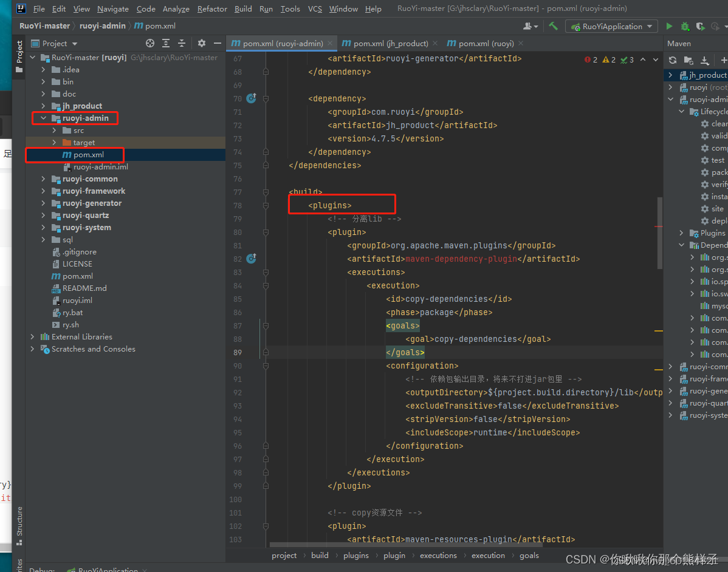Switch to the pom.xml (ruoyi) tab
This screenshot has height=572, width=728.
click(485, 43)
